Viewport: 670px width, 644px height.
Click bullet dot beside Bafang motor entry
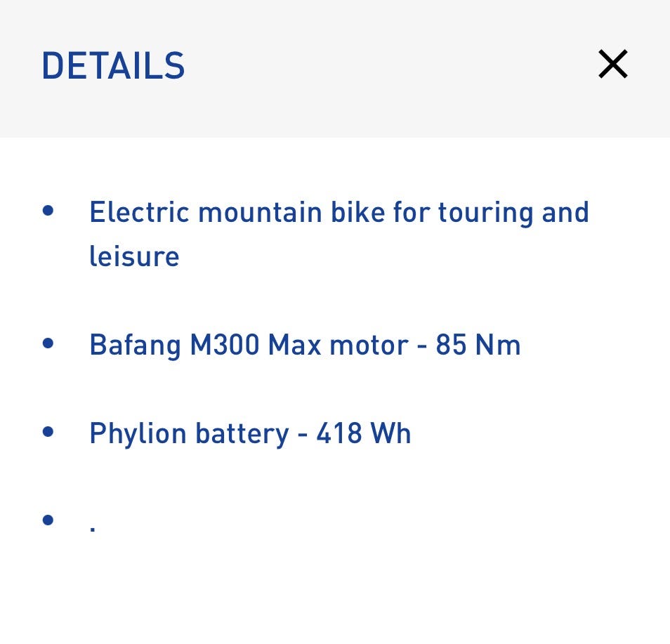coord(48,343)
